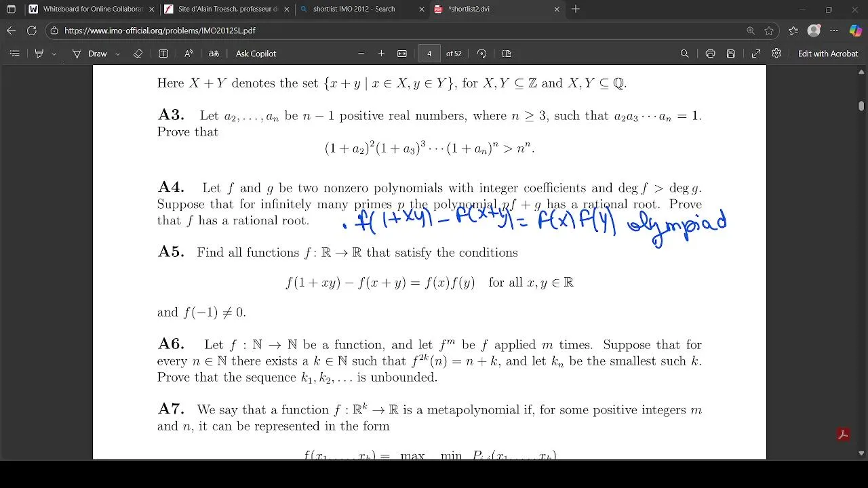Refresh the current page

tap(31, 30)
